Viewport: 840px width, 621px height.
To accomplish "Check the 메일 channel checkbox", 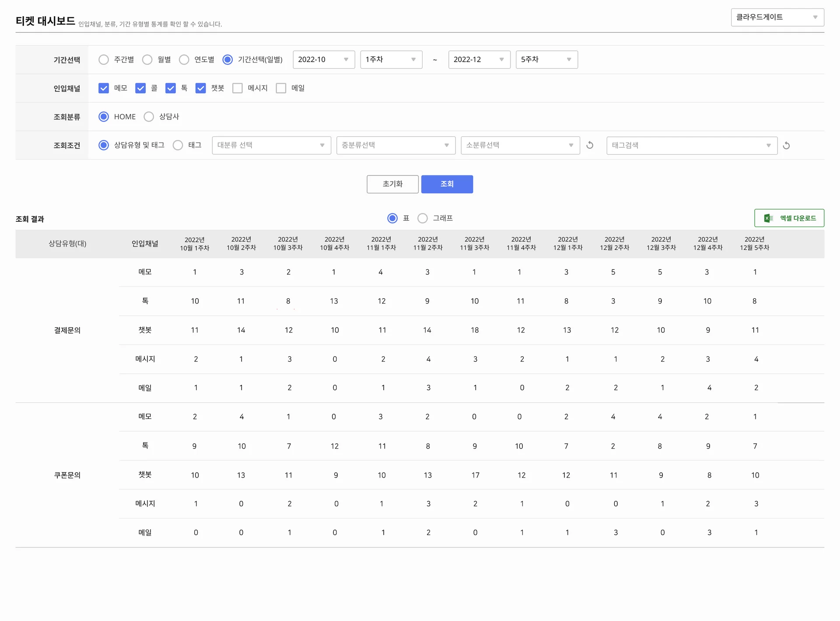I will click(x=281, y=88).
